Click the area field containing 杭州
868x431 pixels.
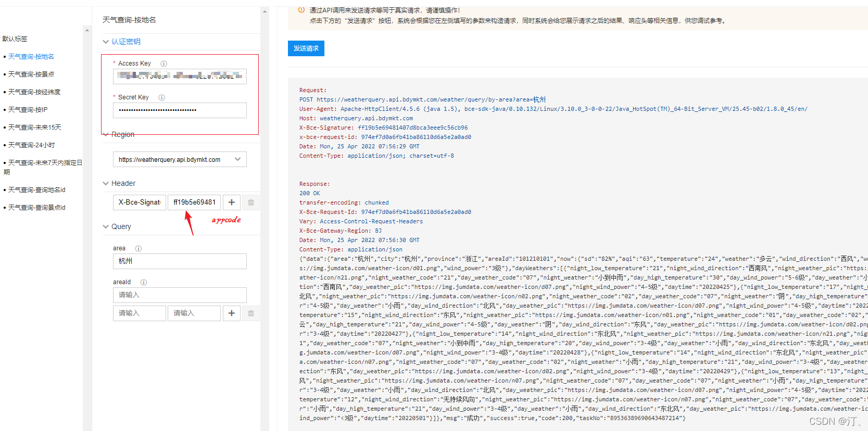(x=180, y=261)
